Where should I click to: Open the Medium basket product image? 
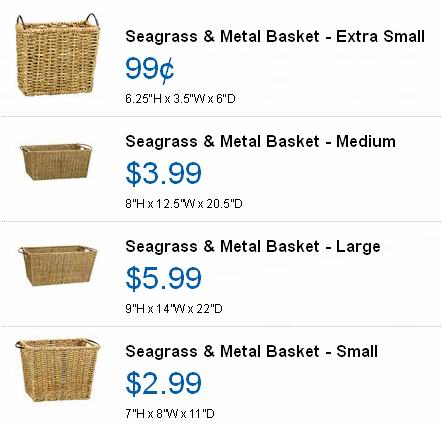56,162
